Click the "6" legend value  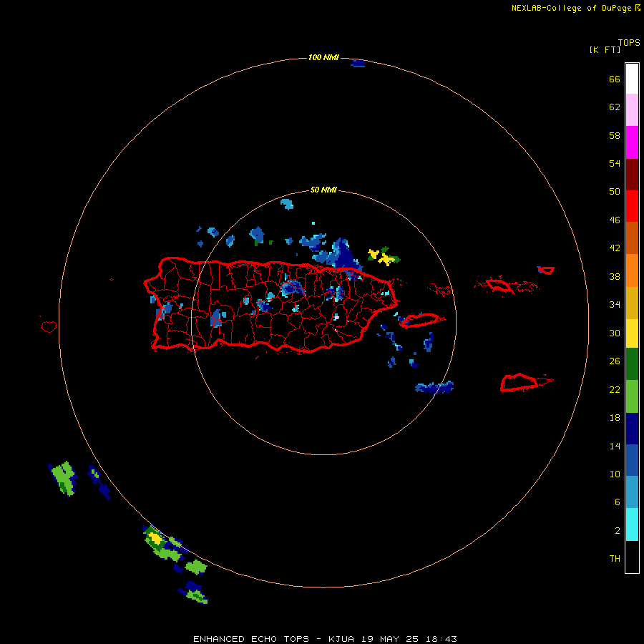click(618, 502)
